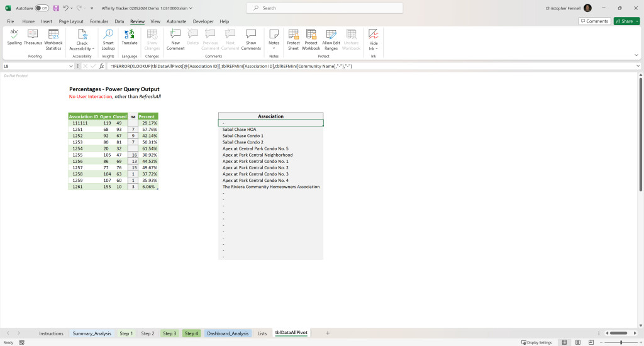The height and width of the screenshot is (346, 644).
Task: Click the insert function fx icon
Action: (101, 66)
